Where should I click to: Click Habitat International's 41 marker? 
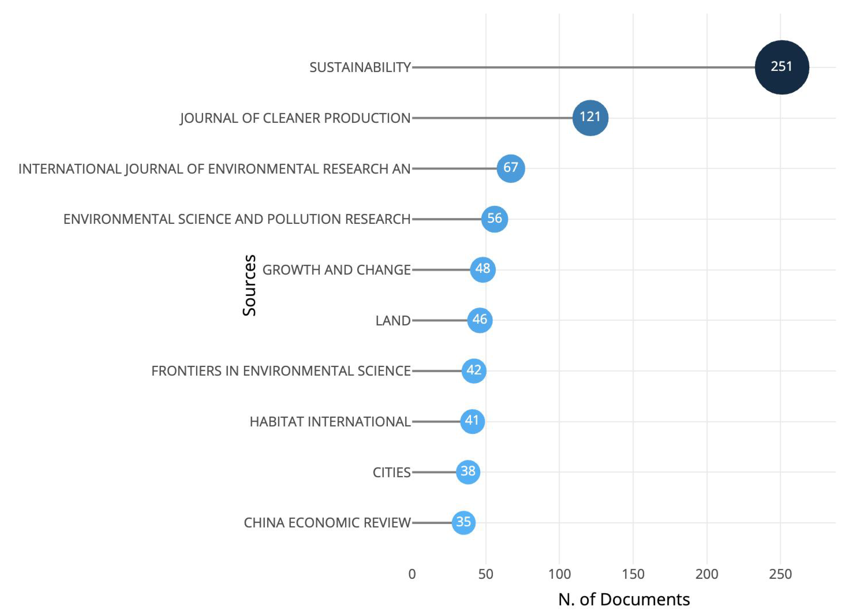point(472,421)
